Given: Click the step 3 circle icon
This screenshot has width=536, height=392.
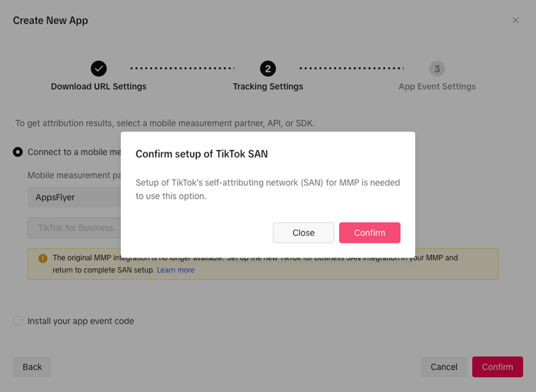Looking at the screenshot, I should tap(437, 69).
